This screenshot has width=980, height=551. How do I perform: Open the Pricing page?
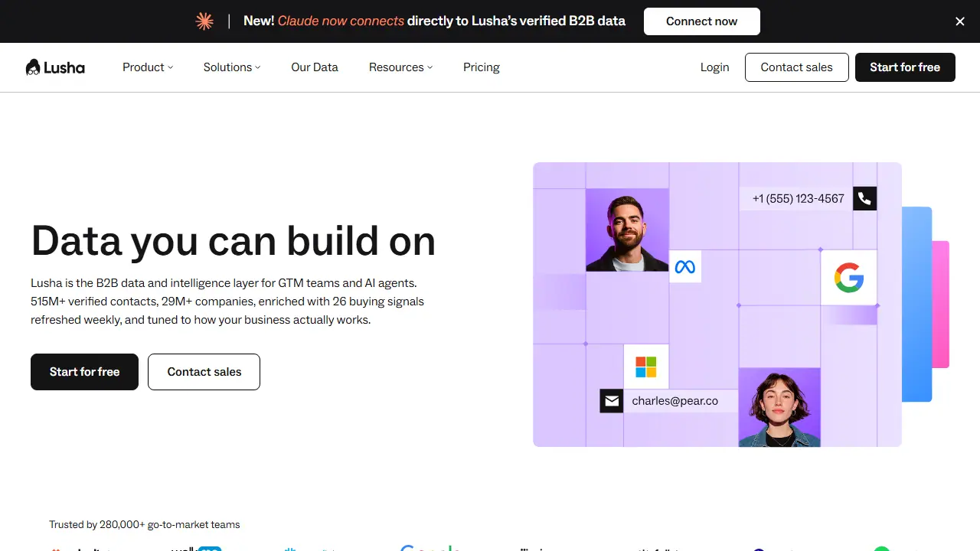[x=482, y=67]
